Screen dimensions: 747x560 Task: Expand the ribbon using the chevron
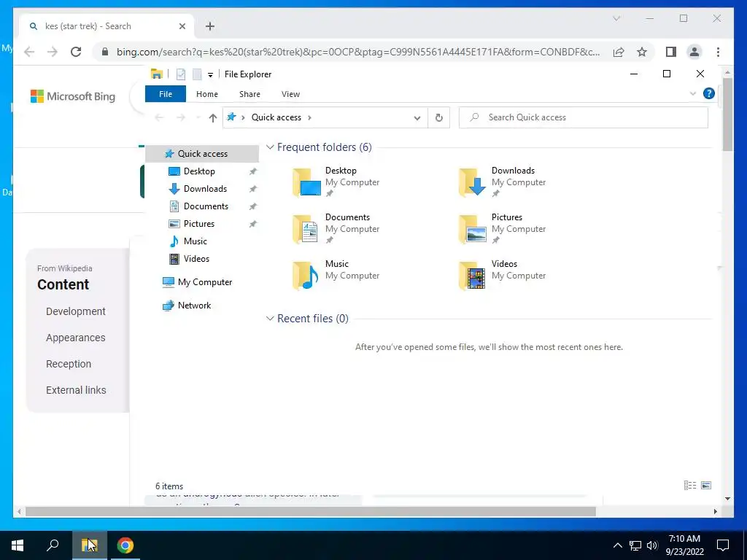tap(693, 94)
